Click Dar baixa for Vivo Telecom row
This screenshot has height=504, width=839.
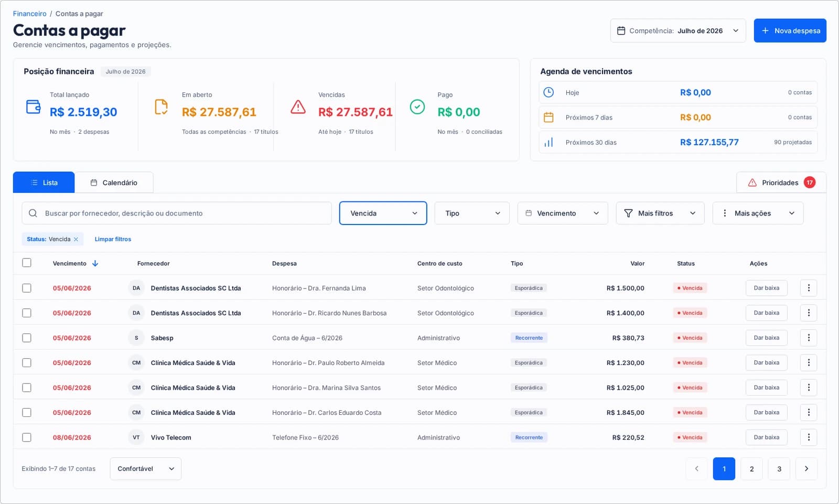click(767, 437)
